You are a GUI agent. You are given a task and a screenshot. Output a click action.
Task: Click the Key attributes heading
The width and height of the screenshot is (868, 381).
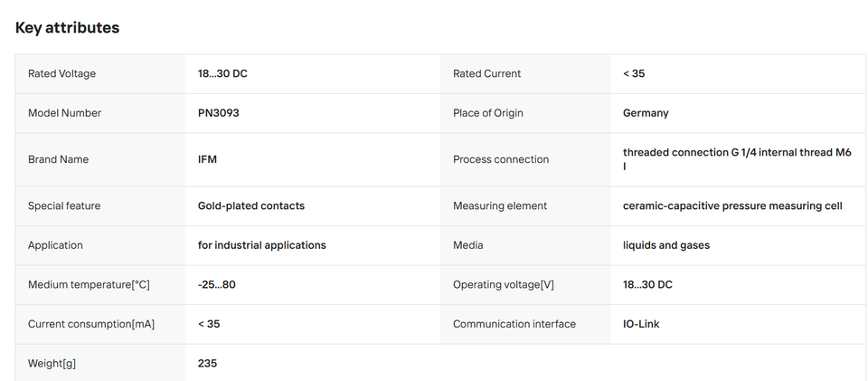click(67, 28)
